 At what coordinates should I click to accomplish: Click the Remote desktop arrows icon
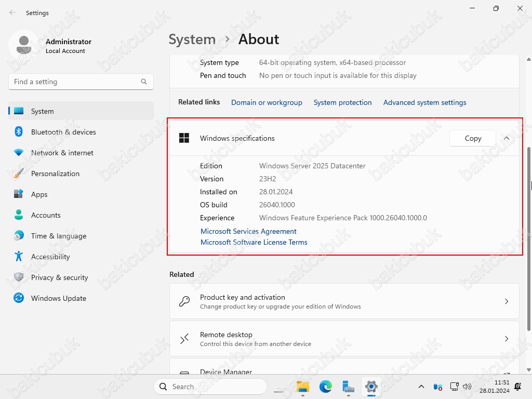pos(184,339)
